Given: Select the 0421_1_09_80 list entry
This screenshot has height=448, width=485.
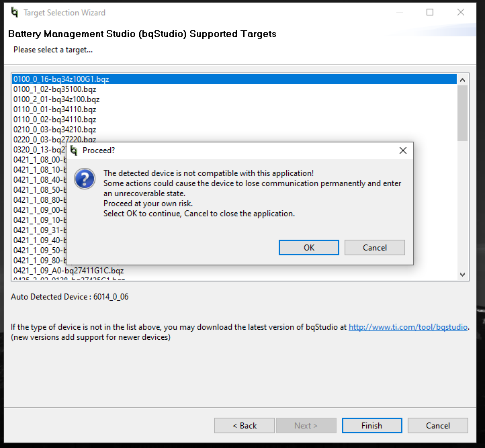Looking at the screenshot, I should [40, 261].
